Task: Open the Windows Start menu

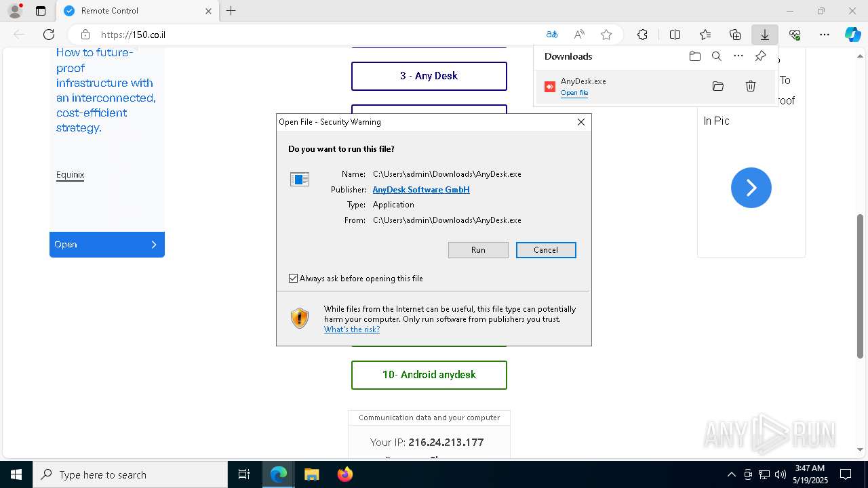Action: coord(16,474)
